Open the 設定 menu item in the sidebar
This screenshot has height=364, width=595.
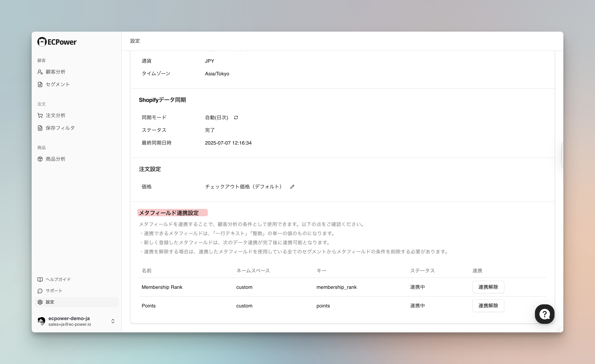tap(50, 302)
